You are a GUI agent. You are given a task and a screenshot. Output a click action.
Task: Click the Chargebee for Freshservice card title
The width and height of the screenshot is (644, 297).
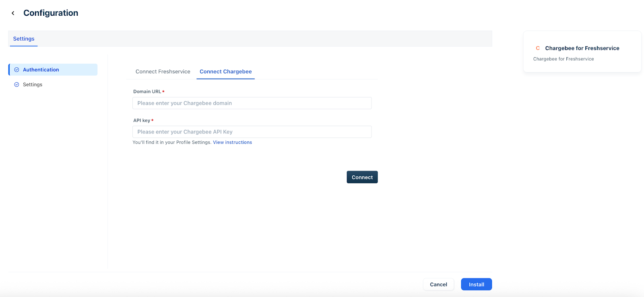click(582, 48)
